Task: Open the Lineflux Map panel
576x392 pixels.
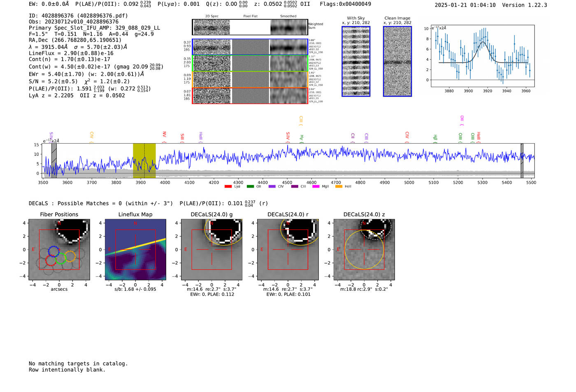Action: tap(135, 249)
